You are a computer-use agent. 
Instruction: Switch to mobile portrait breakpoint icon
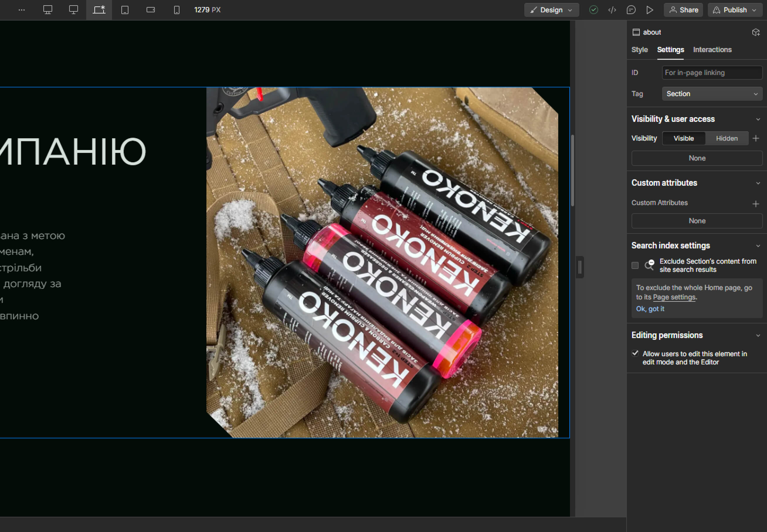(177, 10)
